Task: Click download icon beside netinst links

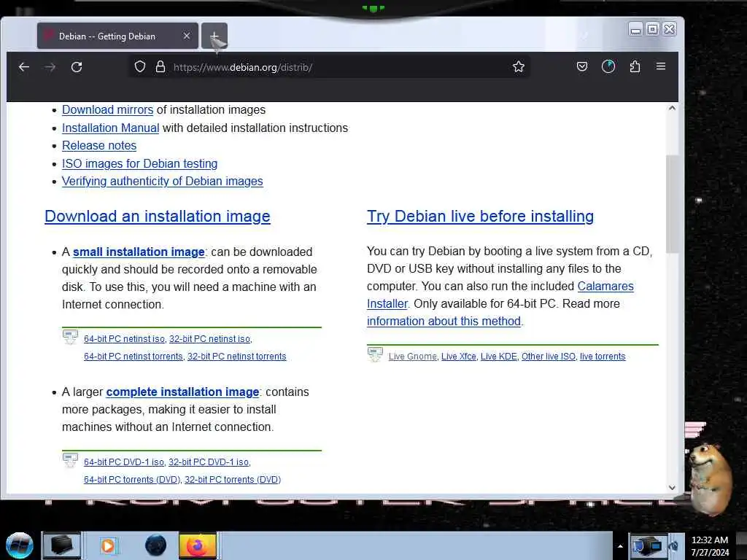Action: click(x=70, y=337)
